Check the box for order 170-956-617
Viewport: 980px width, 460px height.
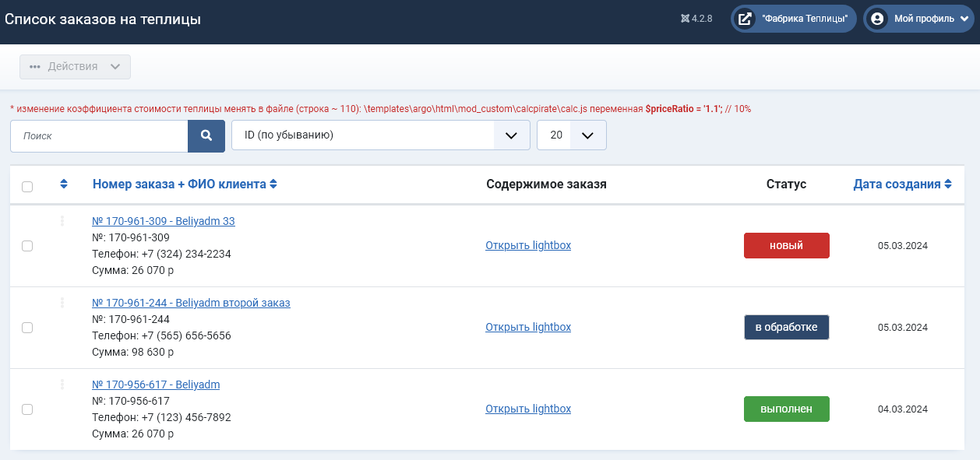tap(27, 409)
